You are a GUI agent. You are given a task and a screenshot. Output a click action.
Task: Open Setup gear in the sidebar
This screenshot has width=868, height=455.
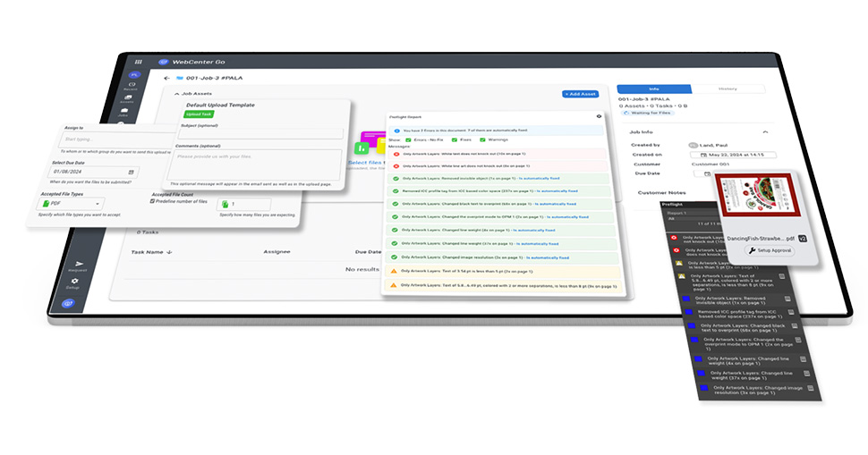[x=74, y=283]
